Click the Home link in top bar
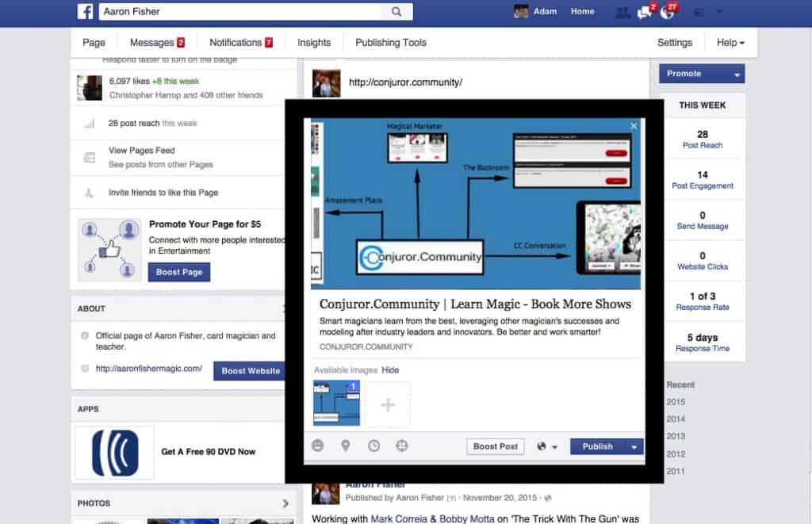Screen dimensions: 812x524 583,11
